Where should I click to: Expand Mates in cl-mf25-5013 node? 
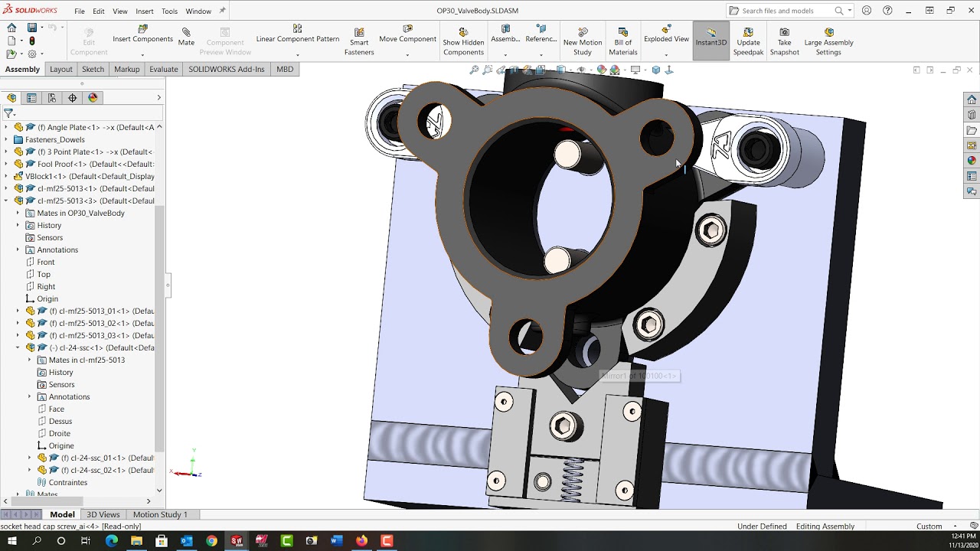(x=30, y=360)
